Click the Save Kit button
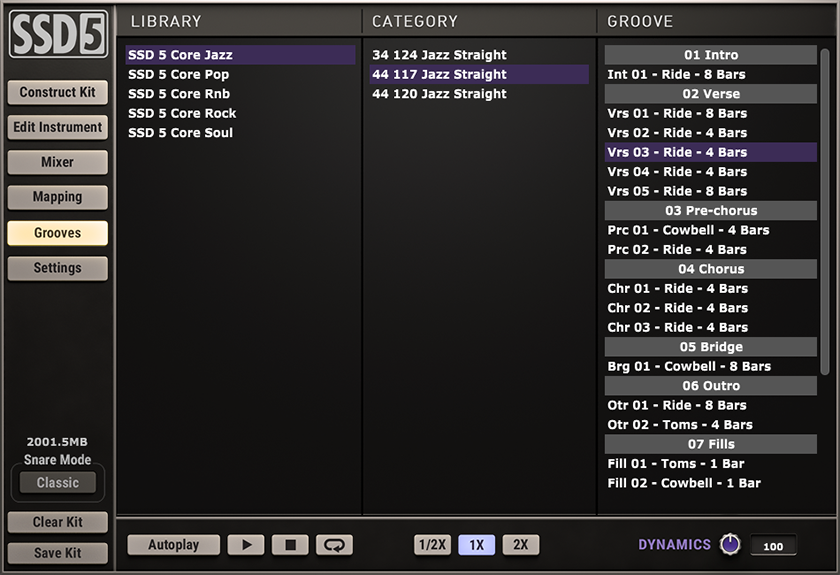 [x=58, y=553]
